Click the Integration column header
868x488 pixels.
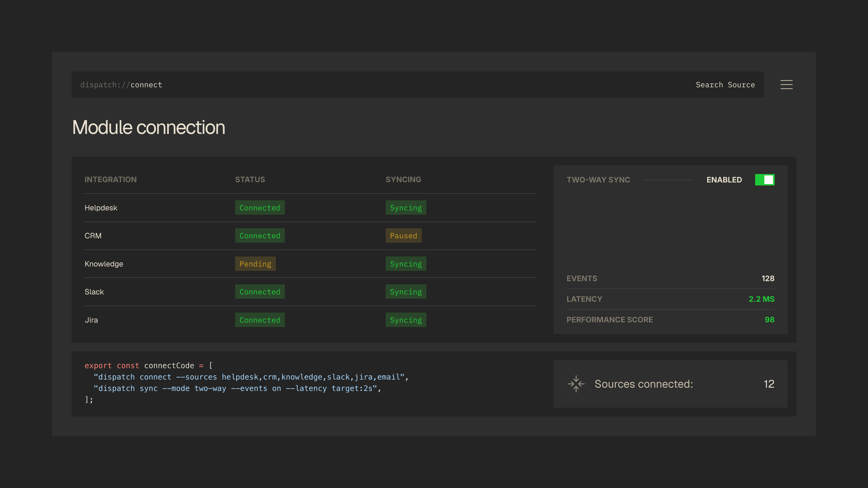(x=110, y=179)
